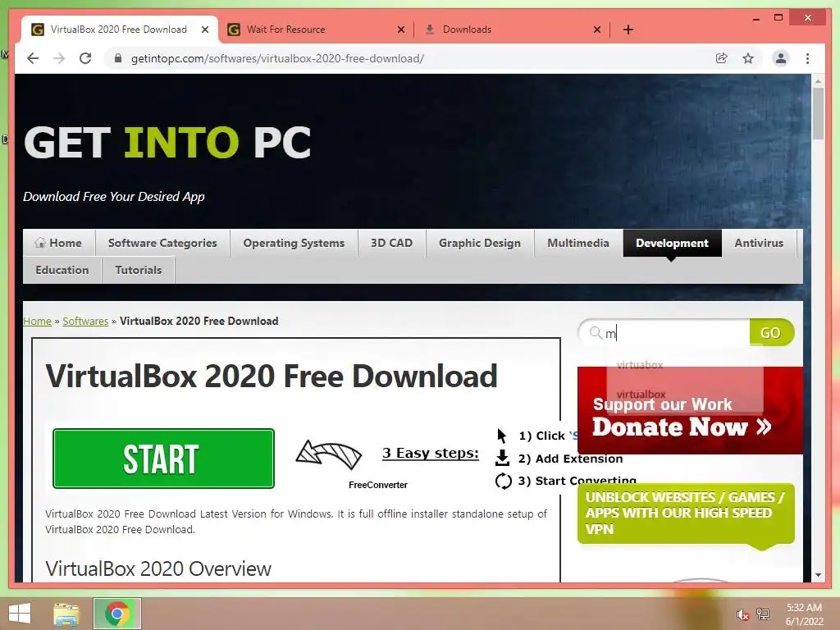The width and height of the screenshot is (840, 630).
Task: Click the 3 Easy steps link
Action: point(430,453)
